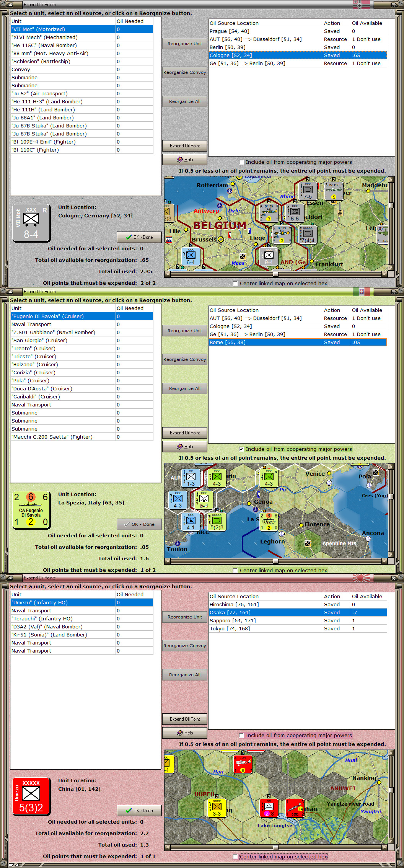Click Oil Source Location header in German window
This screenshot has width=404, height=868.
point(266,23)
